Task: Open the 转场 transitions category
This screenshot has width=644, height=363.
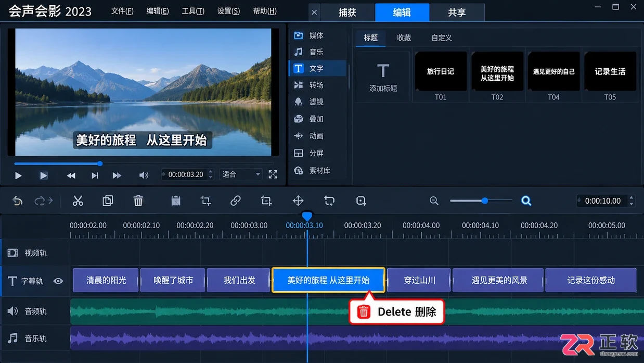Action: (317, 85)
